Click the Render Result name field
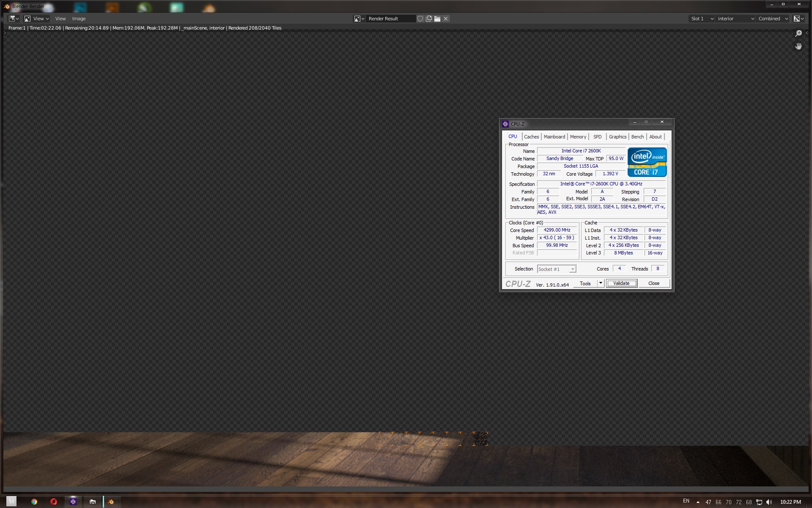 (390, 19)
